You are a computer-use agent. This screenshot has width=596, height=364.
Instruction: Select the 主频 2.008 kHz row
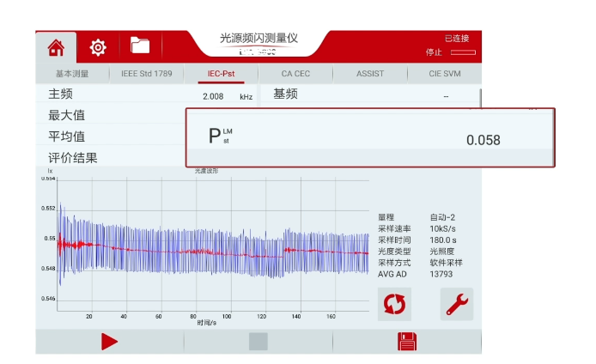pyautogui.click(x=150, y=94)
